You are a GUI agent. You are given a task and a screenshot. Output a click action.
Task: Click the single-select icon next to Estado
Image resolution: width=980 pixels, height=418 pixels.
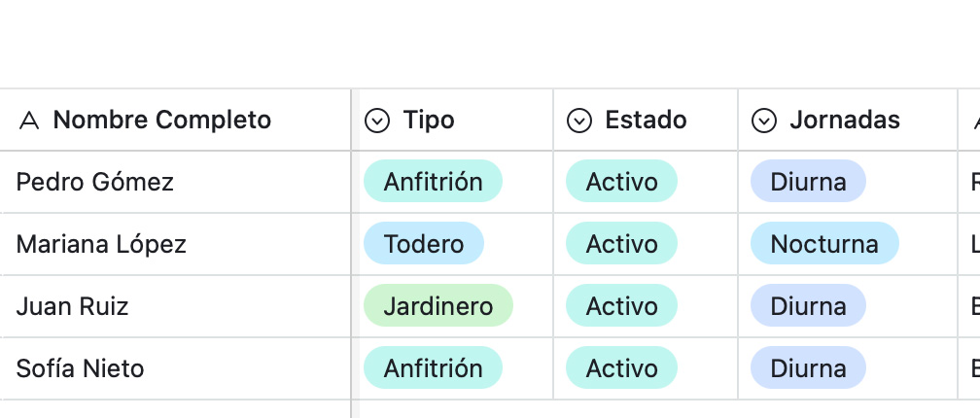pyautogui.click(x=578, y=121)
